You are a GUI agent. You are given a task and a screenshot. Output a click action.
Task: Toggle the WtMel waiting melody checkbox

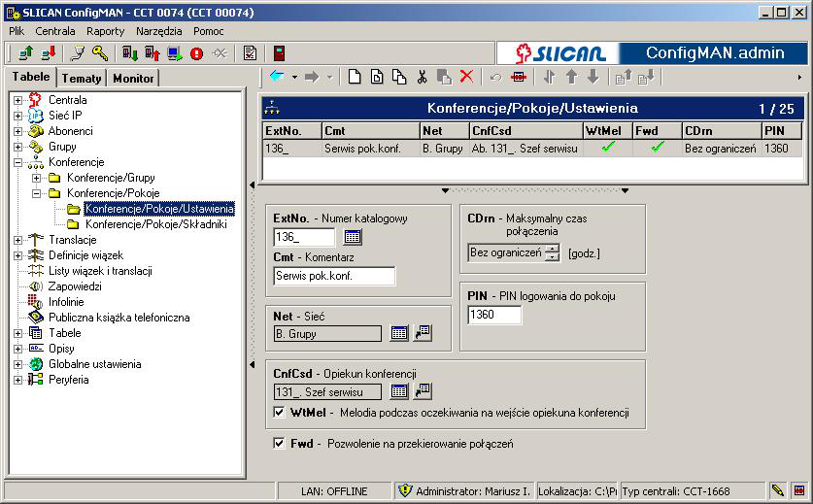point(279,412)
